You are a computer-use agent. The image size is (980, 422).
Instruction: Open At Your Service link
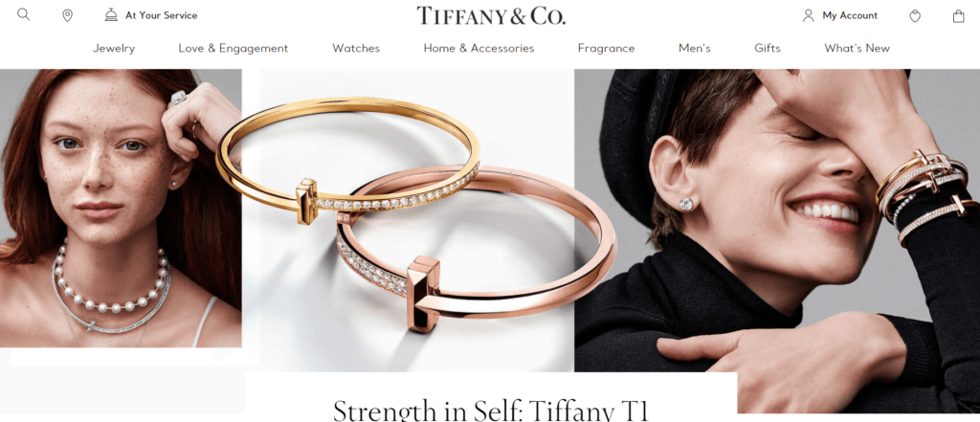click(x=161, y=15)
